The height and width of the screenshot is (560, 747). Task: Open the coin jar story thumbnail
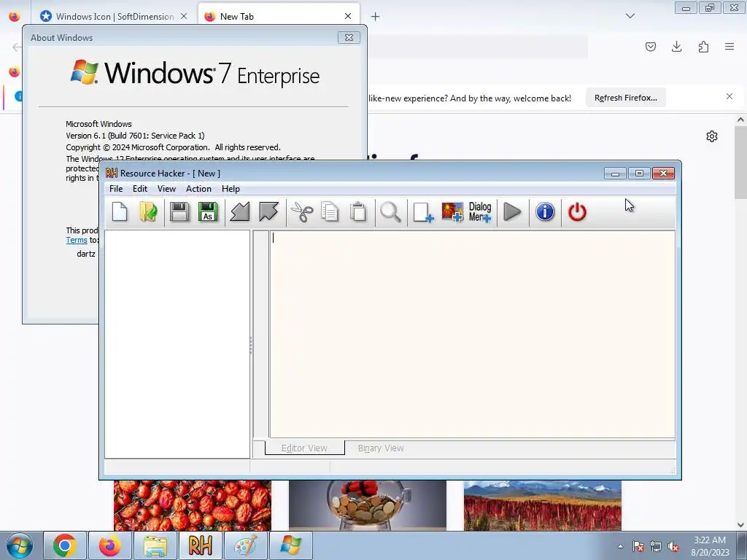[x=368, y=505]
